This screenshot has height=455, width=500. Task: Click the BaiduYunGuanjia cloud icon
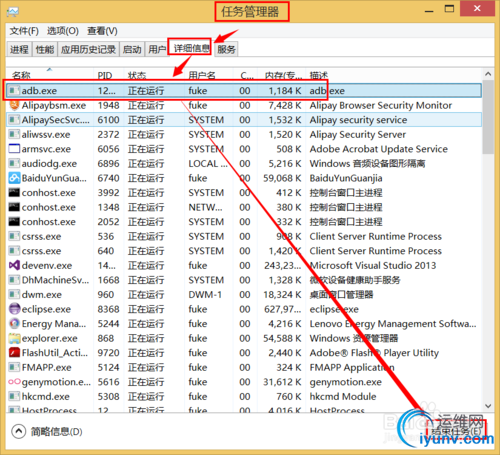click(14, 178)
